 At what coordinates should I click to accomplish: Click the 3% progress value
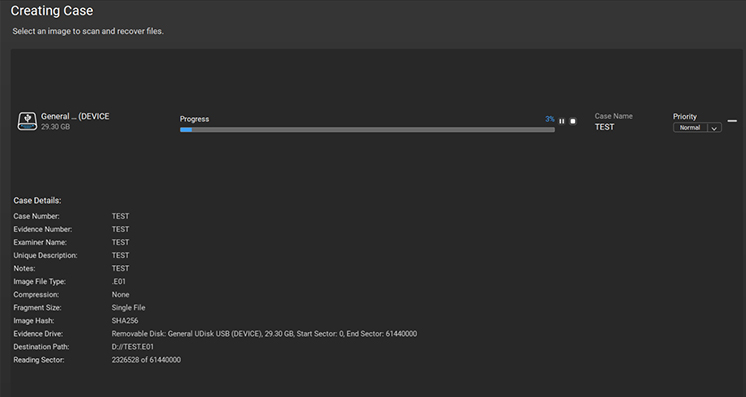pos(550,119)
